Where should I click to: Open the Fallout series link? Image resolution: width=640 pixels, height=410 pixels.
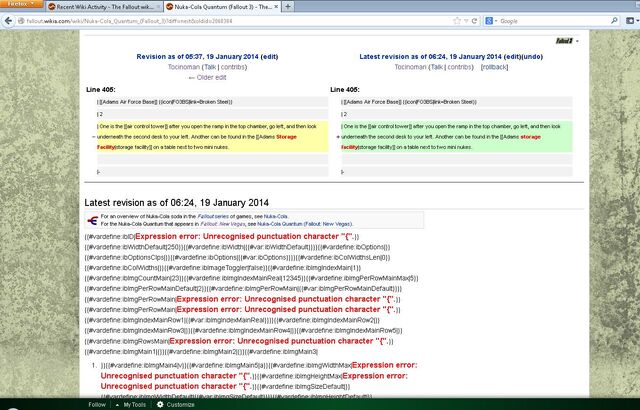tap(213, 216)
